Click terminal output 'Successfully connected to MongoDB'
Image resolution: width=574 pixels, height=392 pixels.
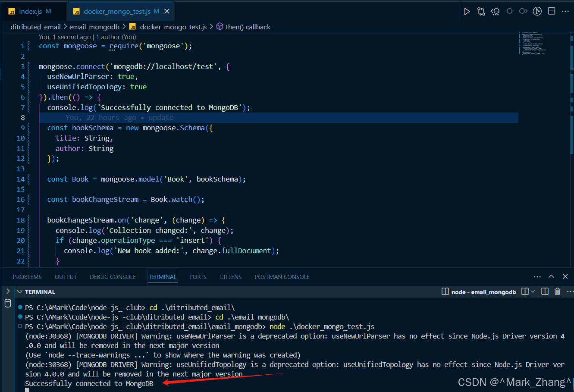pyautogui.click(x=89, y=383)
